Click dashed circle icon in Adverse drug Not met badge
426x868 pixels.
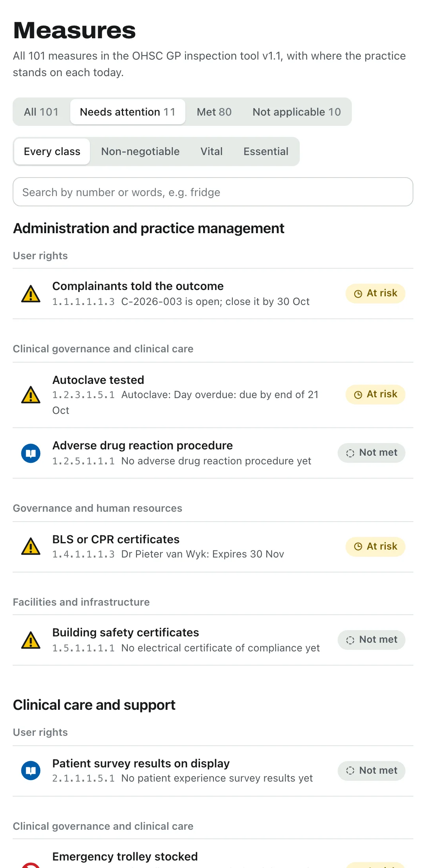click(350, 453)
